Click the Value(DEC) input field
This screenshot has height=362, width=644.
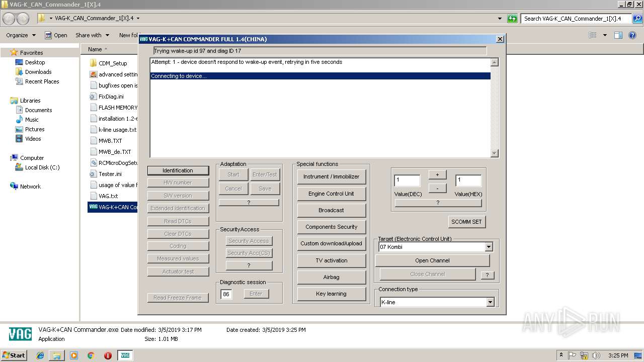point(407,180)
